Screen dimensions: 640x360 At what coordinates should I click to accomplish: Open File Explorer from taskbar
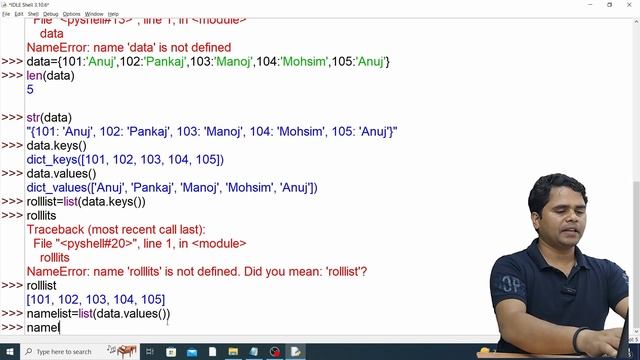(233, 351)
